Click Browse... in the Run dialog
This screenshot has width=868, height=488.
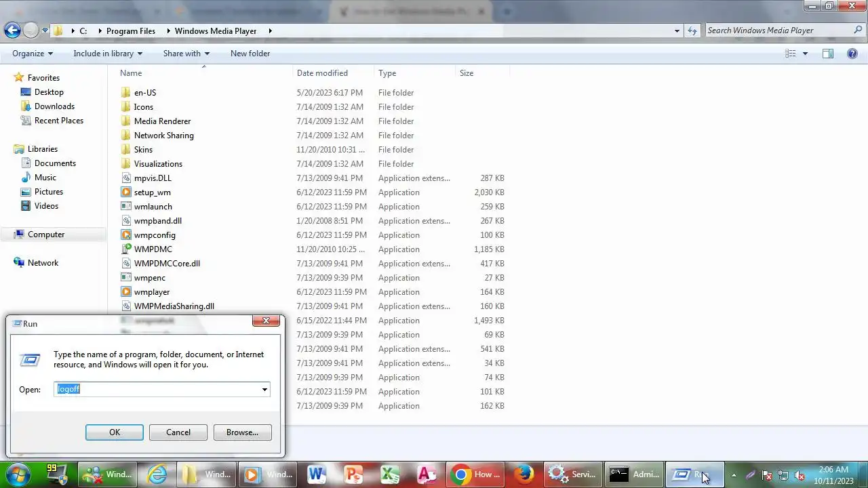tap(242, 432)
